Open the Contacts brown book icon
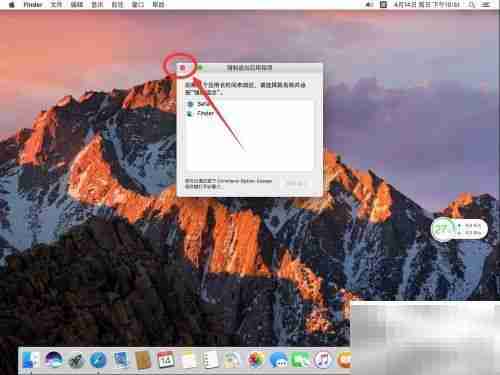Image resolution: width=500 pixels, height=375 pixels. point(143,360)
